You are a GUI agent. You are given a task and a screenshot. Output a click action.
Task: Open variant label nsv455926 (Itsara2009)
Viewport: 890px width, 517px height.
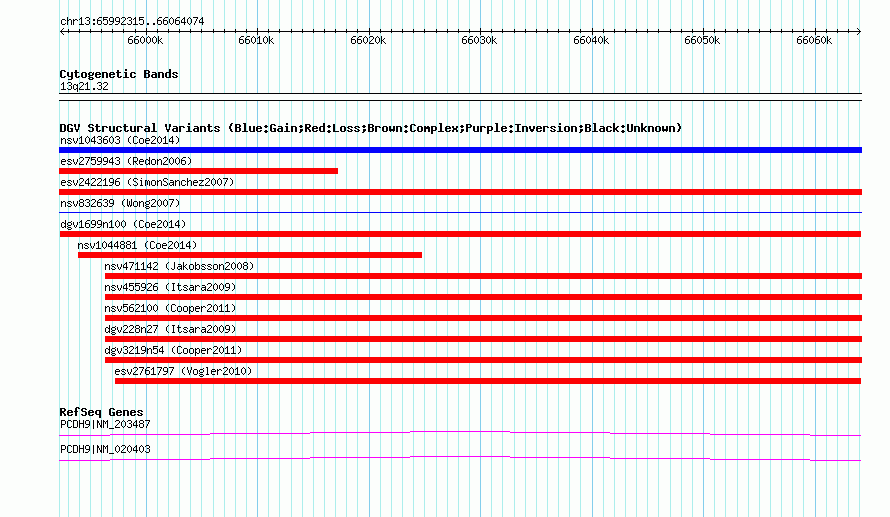pos(170,287)
